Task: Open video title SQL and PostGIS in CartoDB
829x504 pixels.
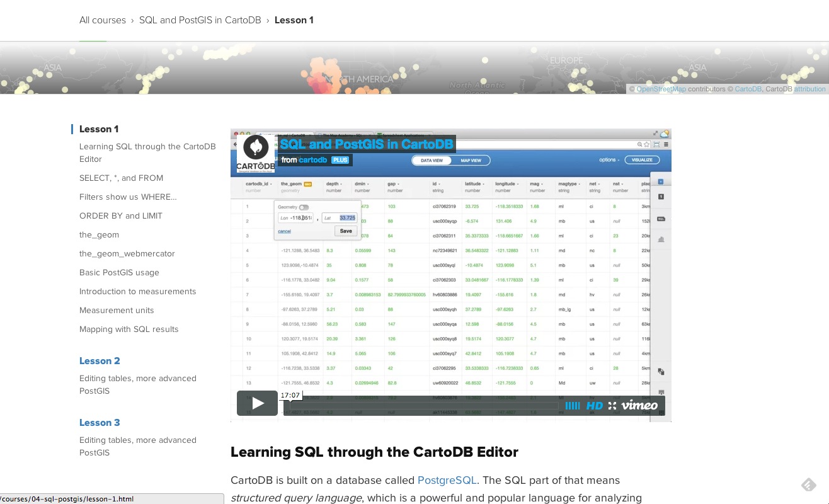Action: pyautogui.click(x=367, y=144)
